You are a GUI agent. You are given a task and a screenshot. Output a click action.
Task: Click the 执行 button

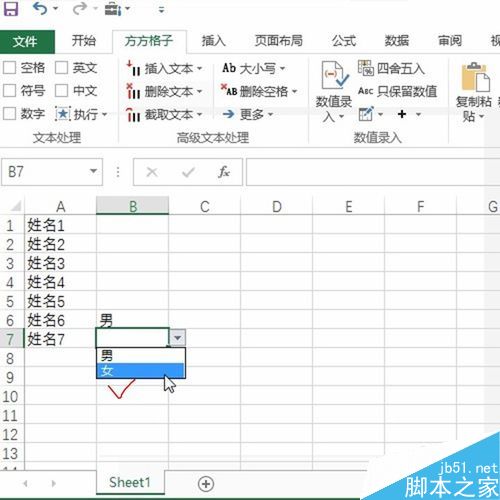pos(81,114)
